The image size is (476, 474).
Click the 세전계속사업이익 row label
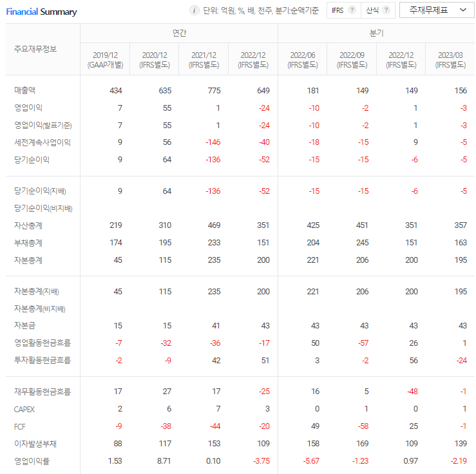43,142
